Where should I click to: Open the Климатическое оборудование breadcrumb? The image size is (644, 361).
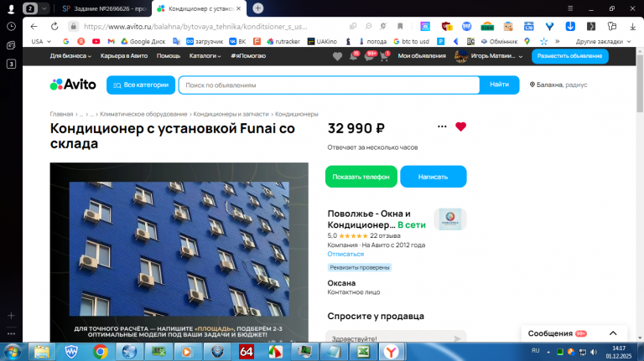tap(143, 114)
